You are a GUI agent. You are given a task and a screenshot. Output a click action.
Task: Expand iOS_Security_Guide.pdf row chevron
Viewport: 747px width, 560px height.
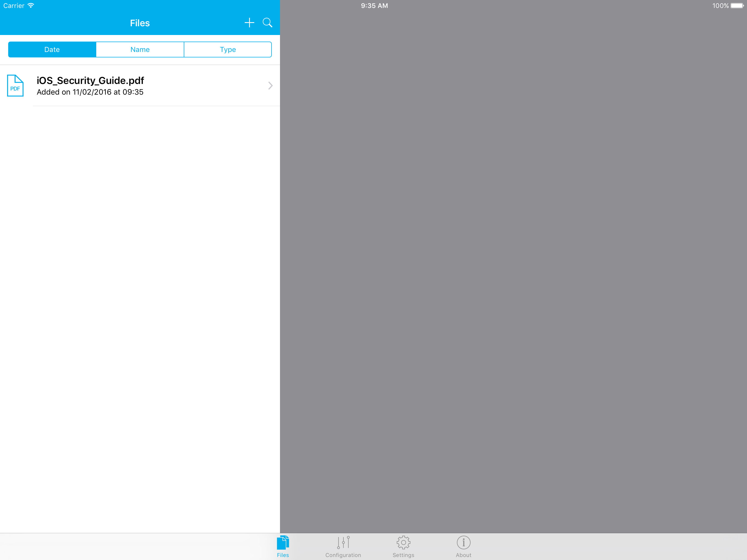point(270,86)
